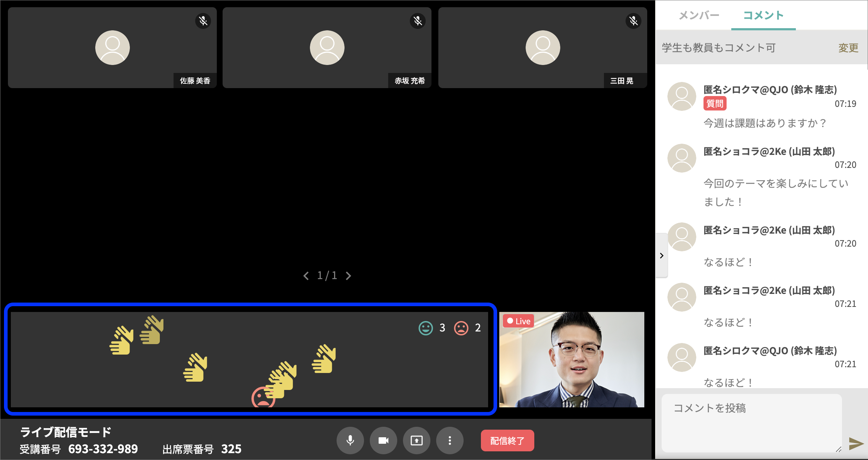This screenshot has height=460, width=868.
Task: Click the red sad face reaction emoji
Action: [x=263, y=397]
